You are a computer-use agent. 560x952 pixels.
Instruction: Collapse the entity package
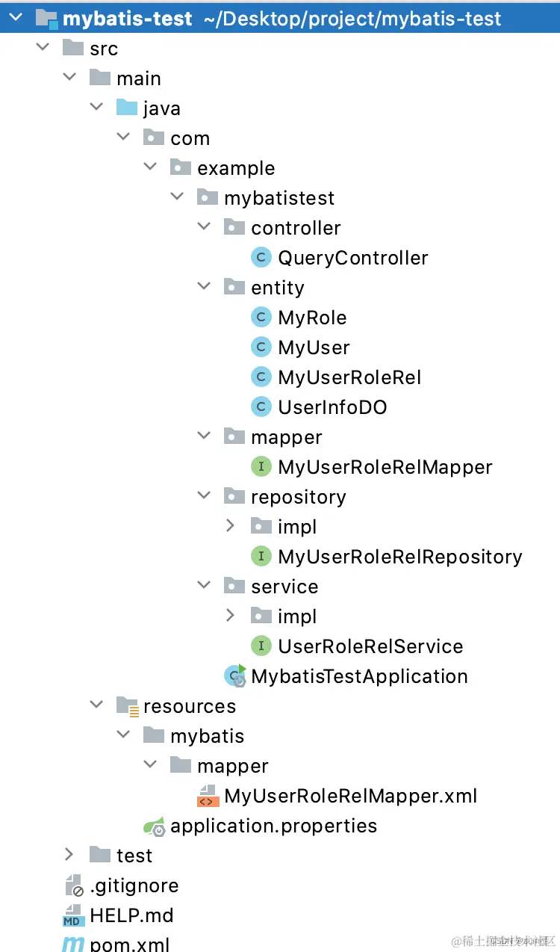tap(203, 286)
